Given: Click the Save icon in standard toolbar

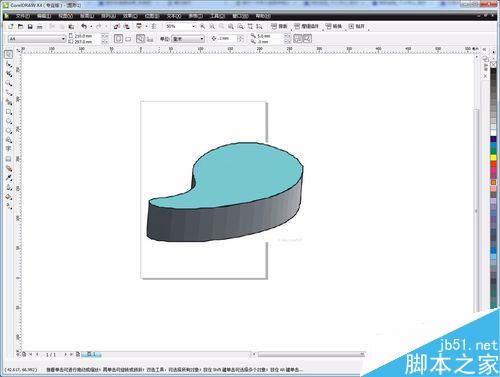Looking at the screenshot, I should [x=30, y=26].
